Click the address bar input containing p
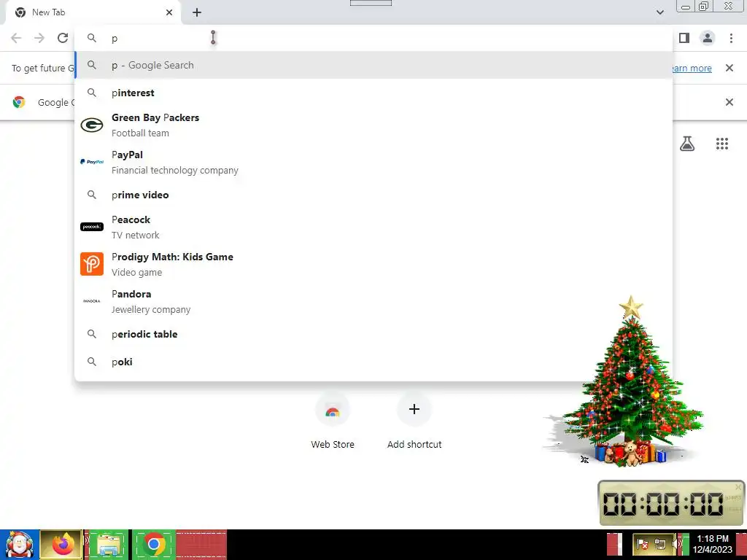The width and height of the screenshot is (747, 560). 373,38
